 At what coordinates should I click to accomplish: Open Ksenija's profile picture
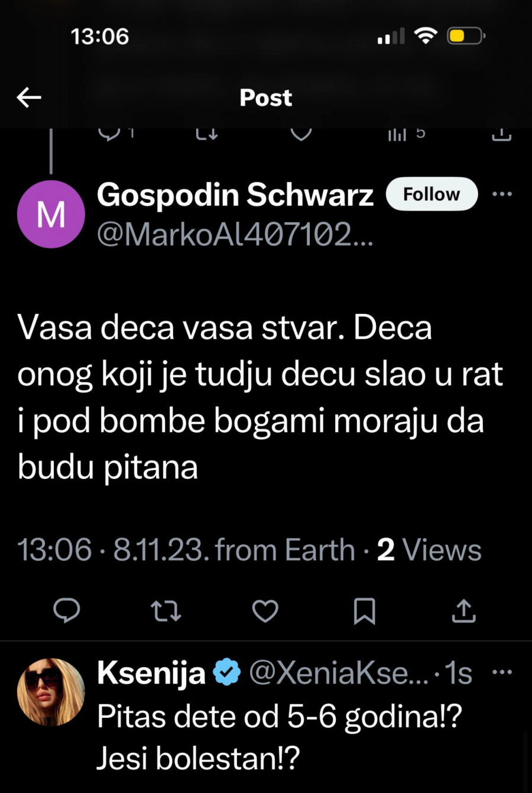click(x=51, y=691)
